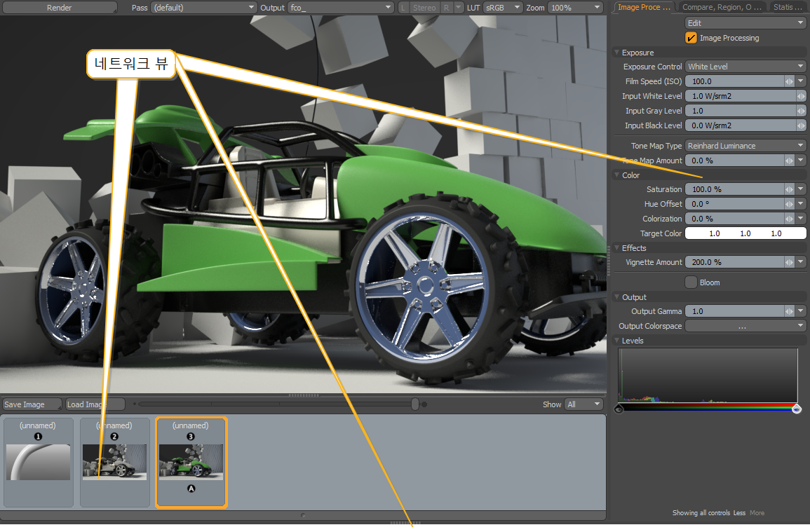Click the Save Image button

32,404
